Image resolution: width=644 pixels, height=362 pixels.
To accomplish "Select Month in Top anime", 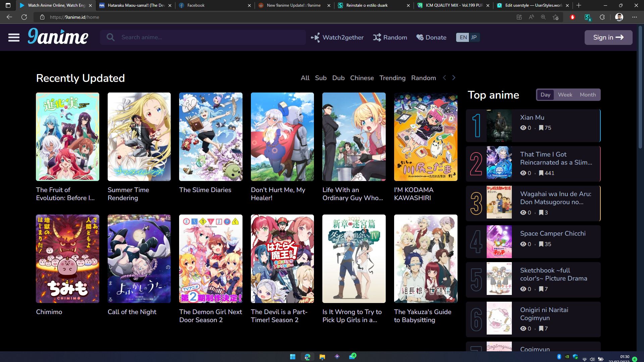I will 588,95.
